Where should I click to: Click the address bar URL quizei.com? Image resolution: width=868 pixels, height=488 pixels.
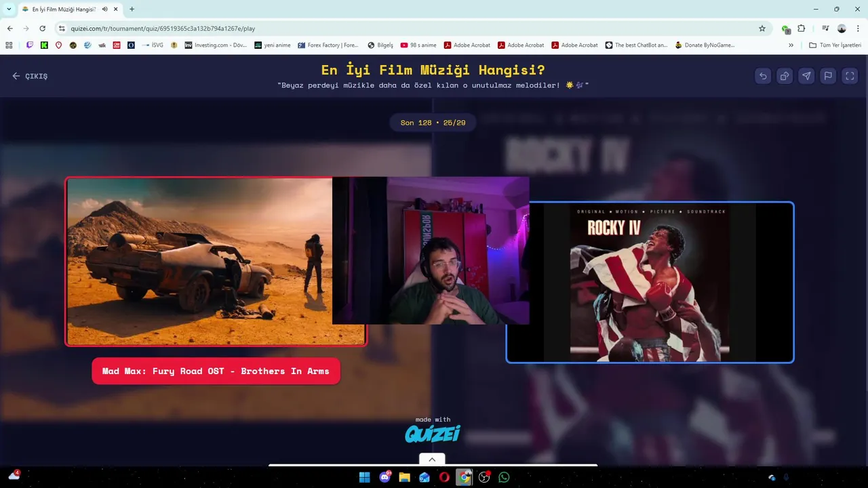pos(163,28)
